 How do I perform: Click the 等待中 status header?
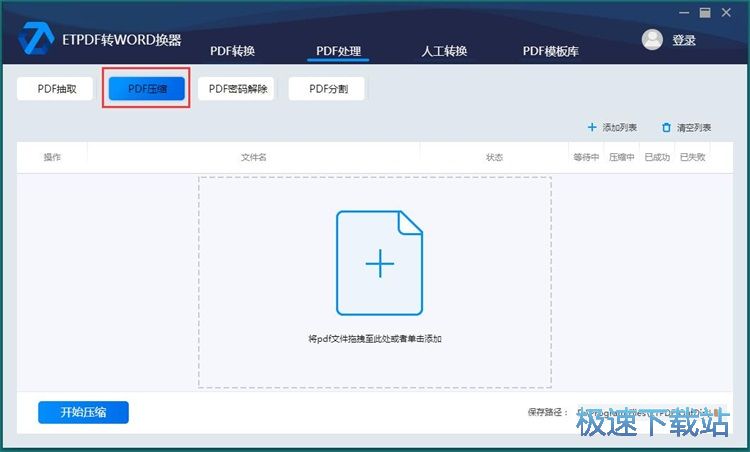coord(586,157)
